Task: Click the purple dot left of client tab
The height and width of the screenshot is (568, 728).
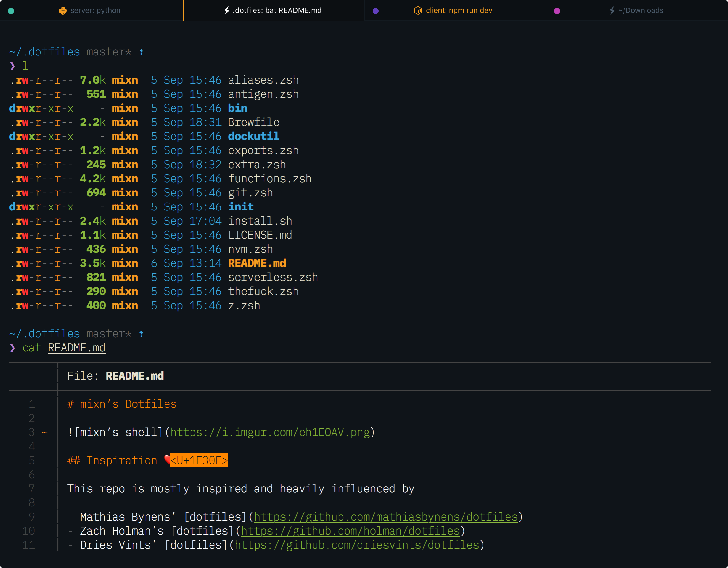Action: coord(375,11)
